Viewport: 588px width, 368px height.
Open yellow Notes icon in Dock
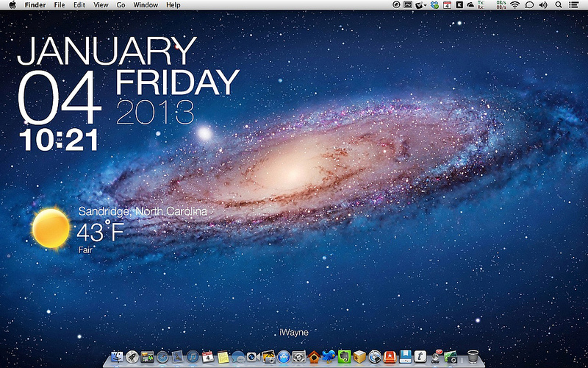click(223, 357)
